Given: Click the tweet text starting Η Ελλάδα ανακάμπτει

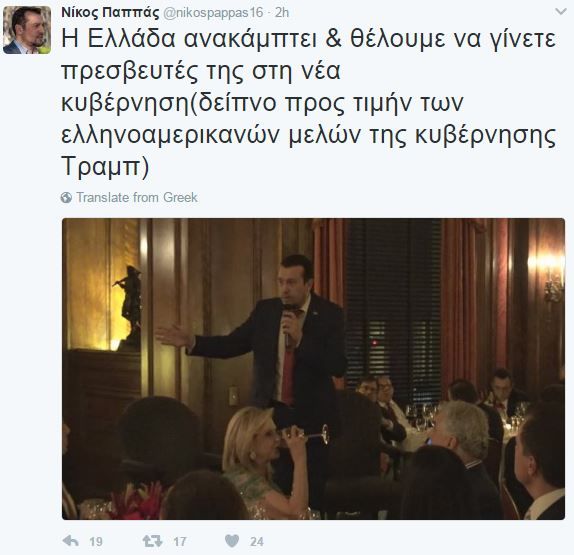Looking at the screenshot, I should (x=309, y=103).
